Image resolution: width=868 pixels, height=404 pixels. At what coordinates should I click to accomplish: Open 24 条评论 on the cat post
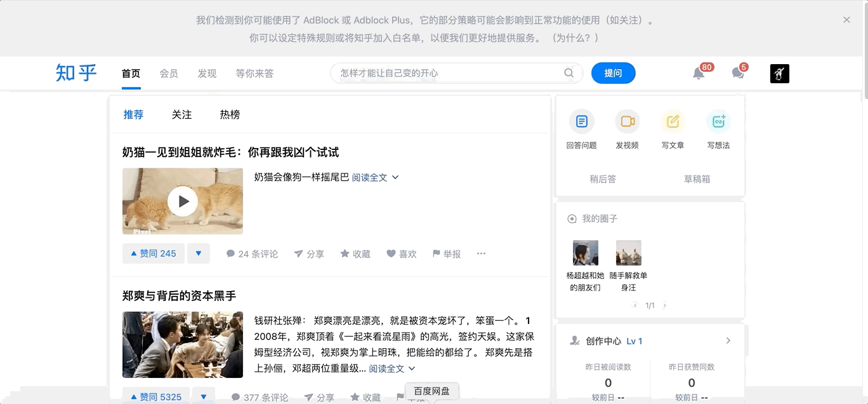click(x=252, y=254)
